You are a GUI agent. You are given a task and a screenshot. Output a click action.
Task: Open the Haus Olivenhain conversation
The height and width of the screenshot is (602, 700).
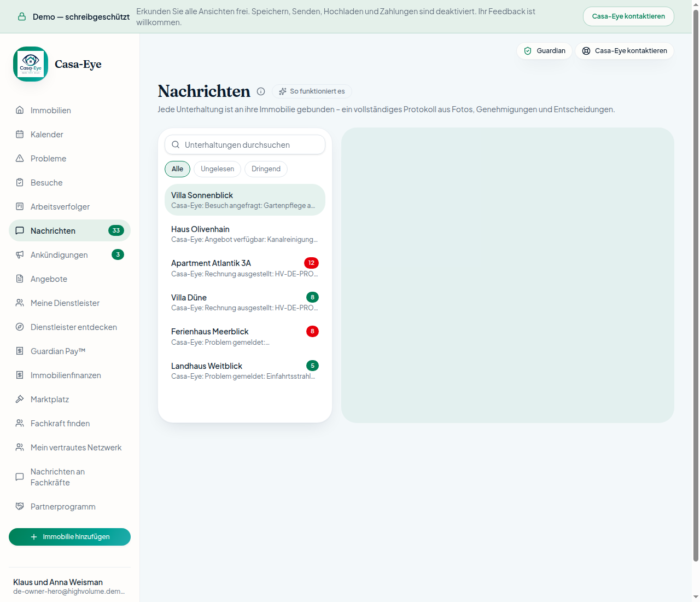pos(245,234)
